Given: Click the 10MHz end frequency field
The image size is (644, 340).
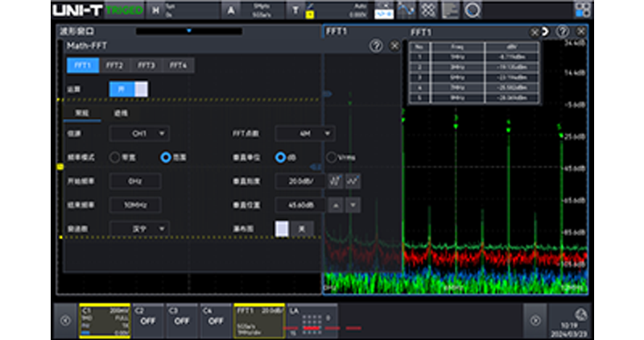Looking at the screenshot, I should [135, 205].
